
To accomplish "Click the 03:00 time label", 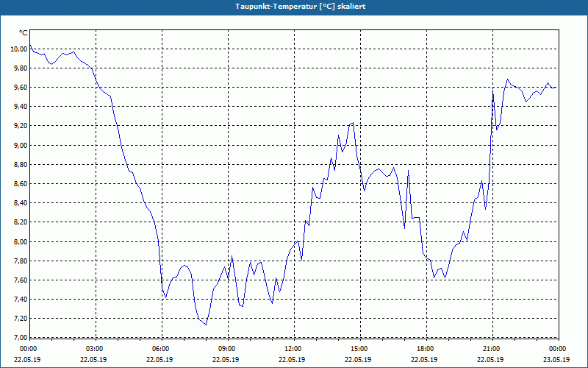I will 96,348.
